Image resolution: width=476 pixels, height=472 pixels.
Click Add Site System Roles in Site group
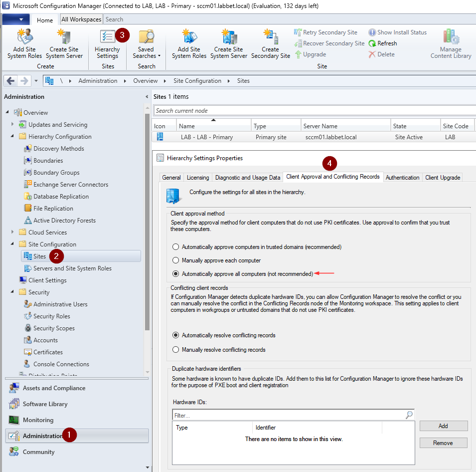[189, 44]
